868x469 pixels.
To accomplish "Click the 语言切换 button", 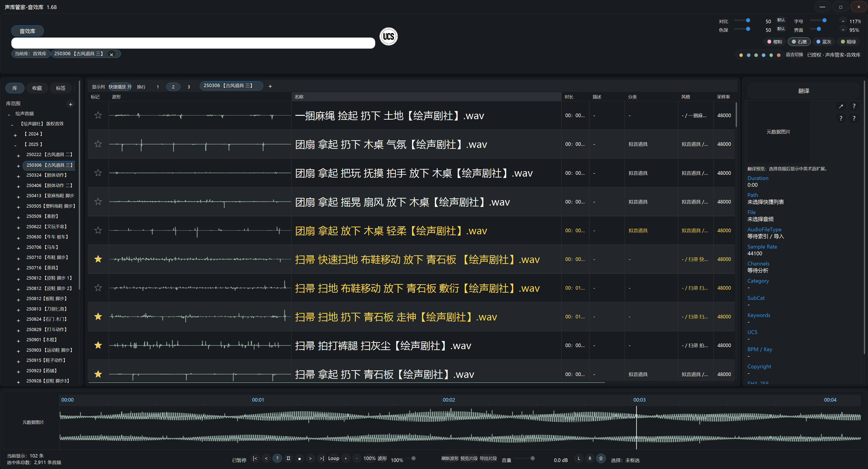I will coord(794,55).
